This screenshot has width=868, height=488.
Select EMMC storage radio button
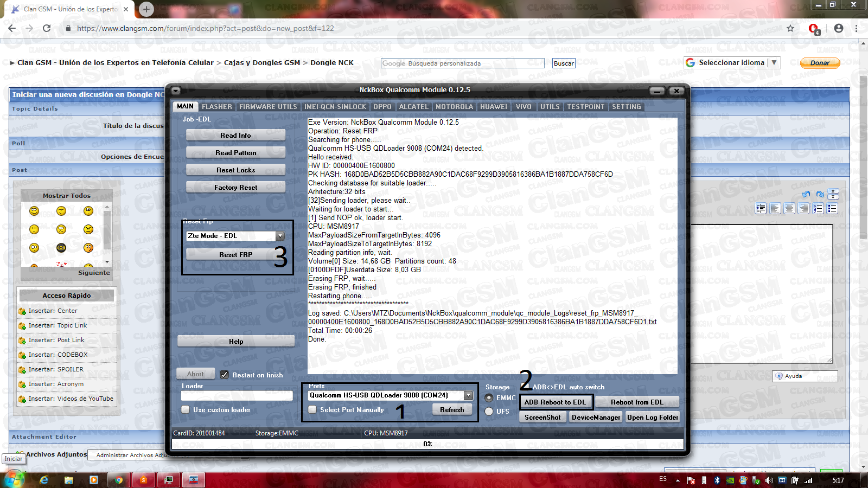click(x=489, y=398)
